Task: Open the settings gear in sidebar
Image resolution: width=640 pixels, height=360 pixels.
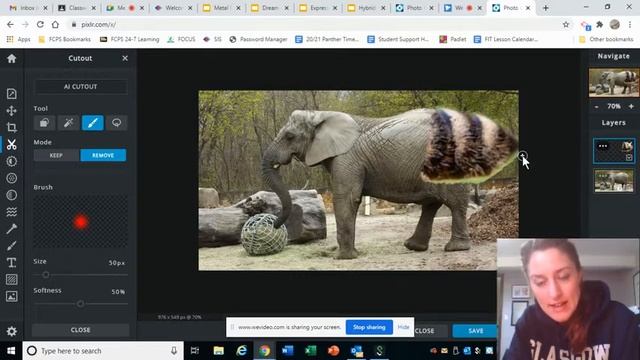Action: 11,331
